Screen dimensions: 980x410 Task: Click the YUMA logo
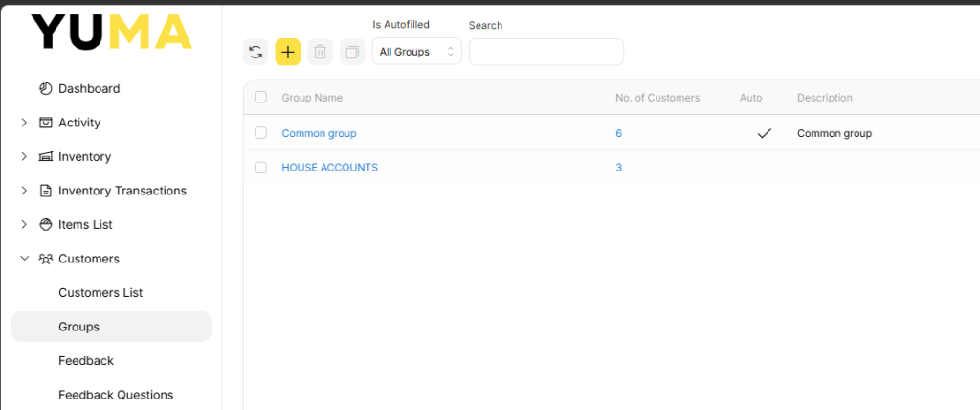(x=111, y=32)
